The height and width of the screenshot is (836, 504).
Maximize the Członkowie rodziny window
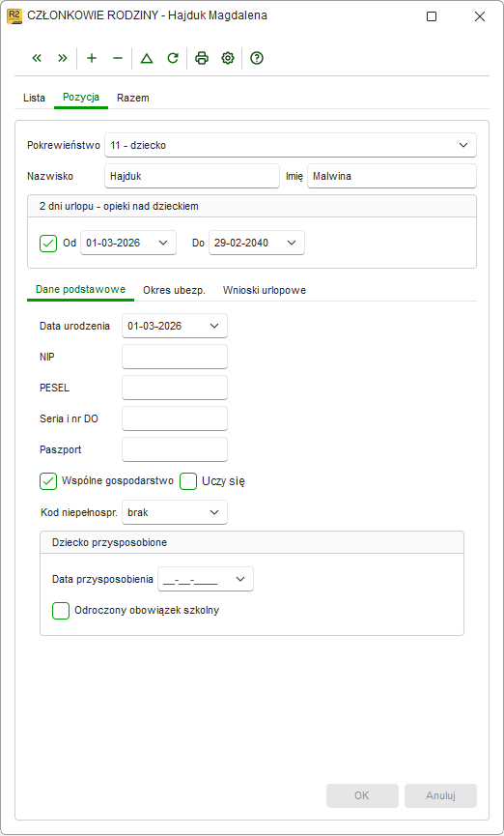[432, 16]
